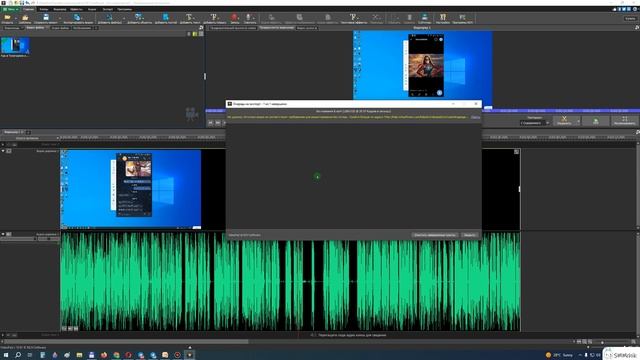Click the timeline horizontal scrollbar
640x360 pixels.
pyautogui.click(x=126, y=342)
